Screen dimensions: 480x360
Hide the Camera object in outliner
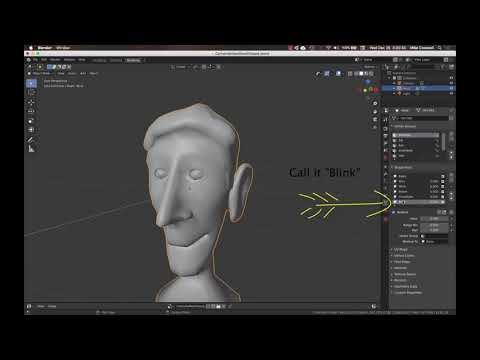pyautogui.click(x=451, y=83)
